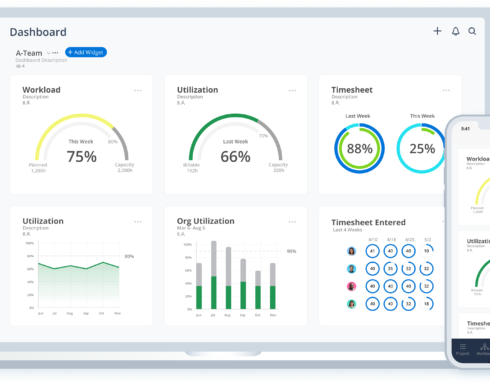Screen dimensions: 490x385
Task: Click the Capacity 2,000h label
Action: coord(124,167)
